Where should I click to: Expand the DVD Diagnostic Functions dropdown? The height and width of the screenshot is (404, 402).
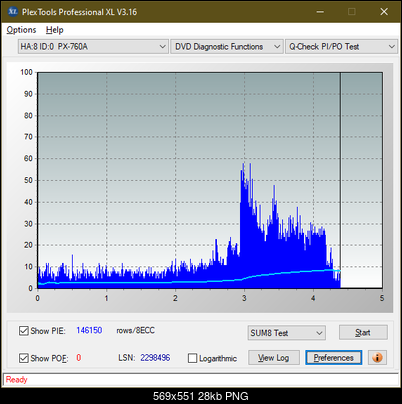point(227,47)
